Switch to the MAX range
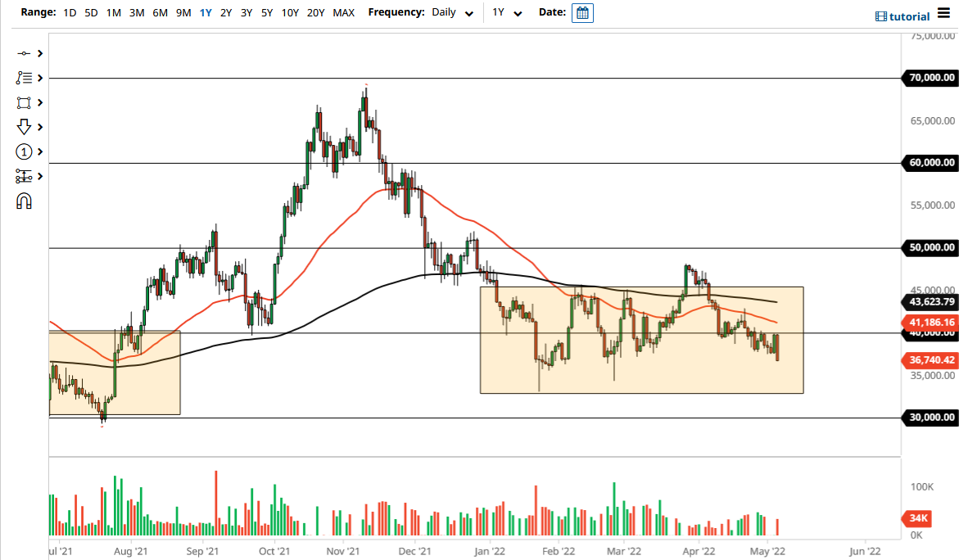968x560 pixels. click(343, 13)
